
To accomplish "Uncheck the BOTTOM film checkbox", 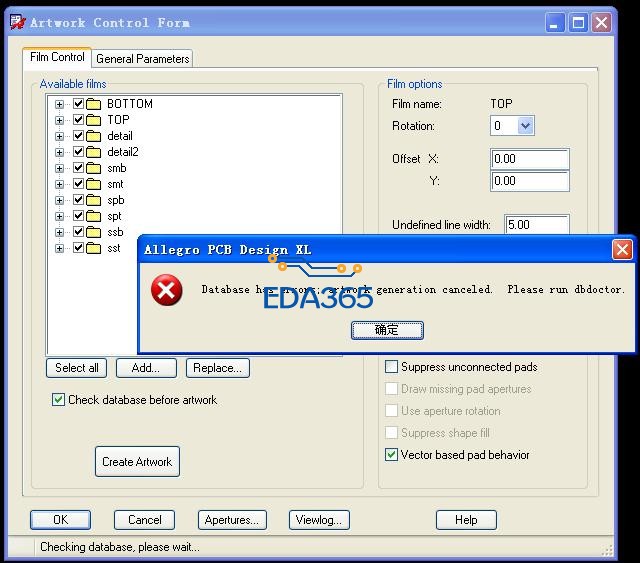I will (79, 104).
